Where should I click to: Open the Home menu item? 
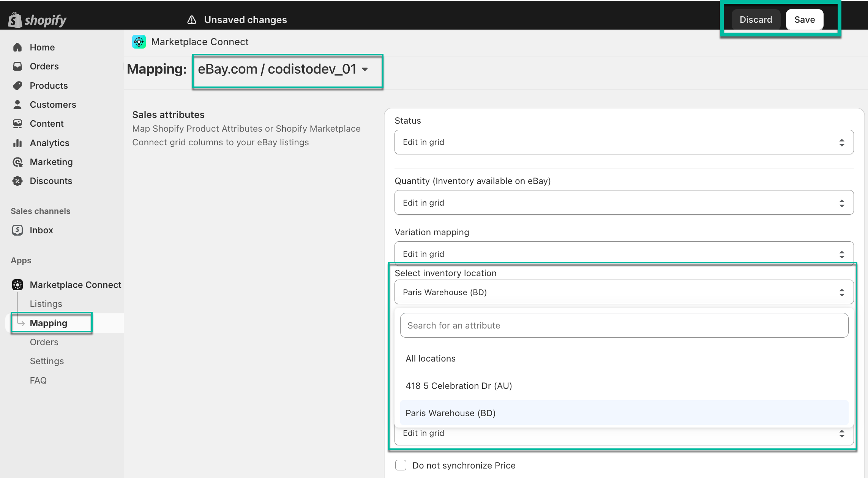(x=42, y=47)
